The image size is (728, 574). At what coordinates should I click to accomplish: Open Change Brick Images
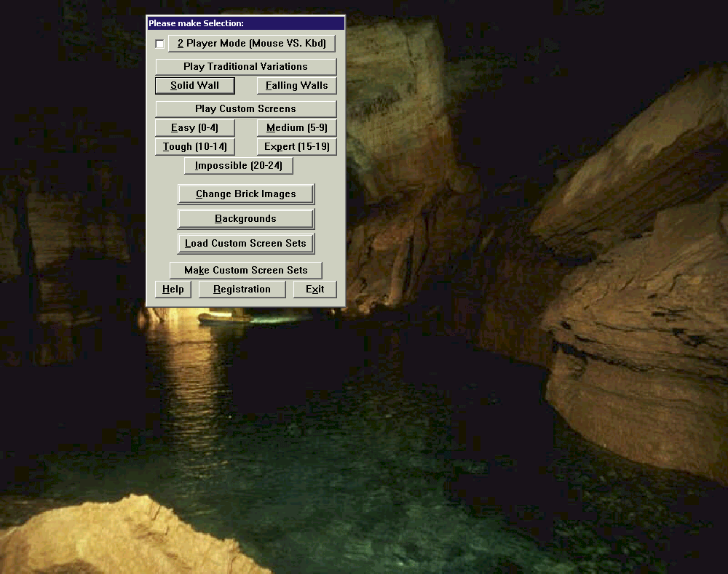point(245,194)
